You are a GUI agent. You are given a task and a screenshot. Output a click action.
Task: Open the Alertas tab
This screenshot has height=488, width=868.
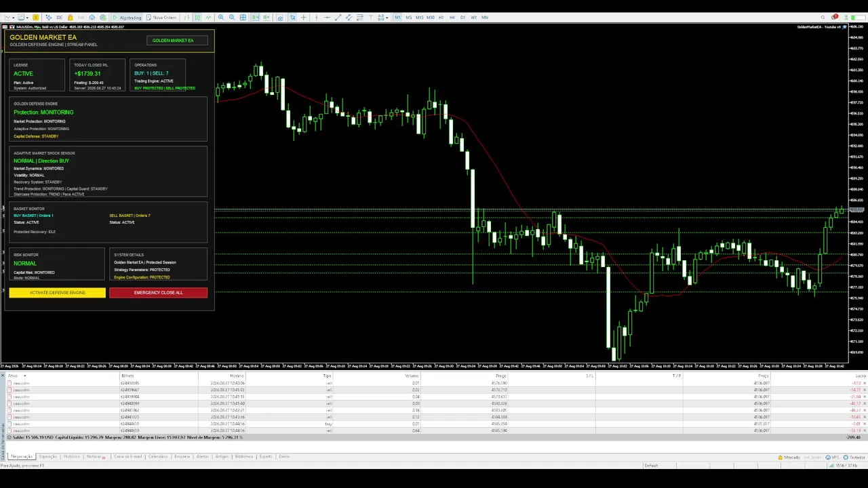(203, 456)
